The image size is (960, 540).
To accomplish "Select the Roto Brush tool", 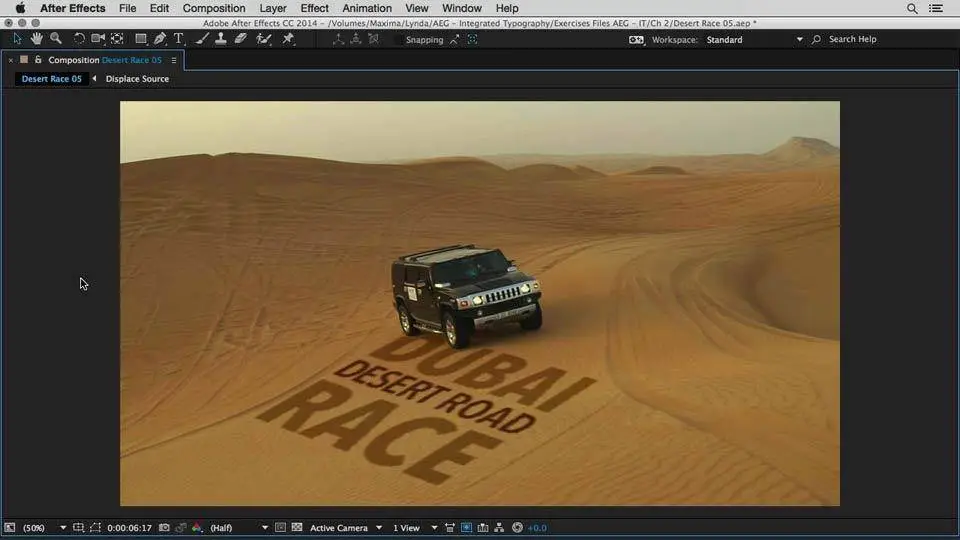I will 264,39.
